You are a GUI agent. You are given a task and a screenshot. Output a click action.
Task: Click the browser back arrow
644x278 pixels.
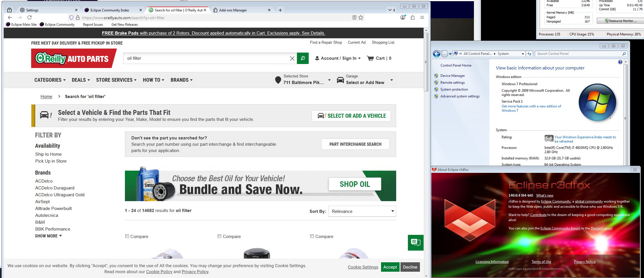[10, 17]
